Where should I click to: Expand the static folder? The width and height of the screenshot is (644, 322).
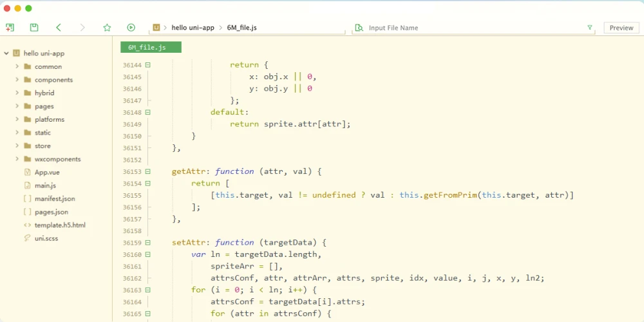coord(17,132)
